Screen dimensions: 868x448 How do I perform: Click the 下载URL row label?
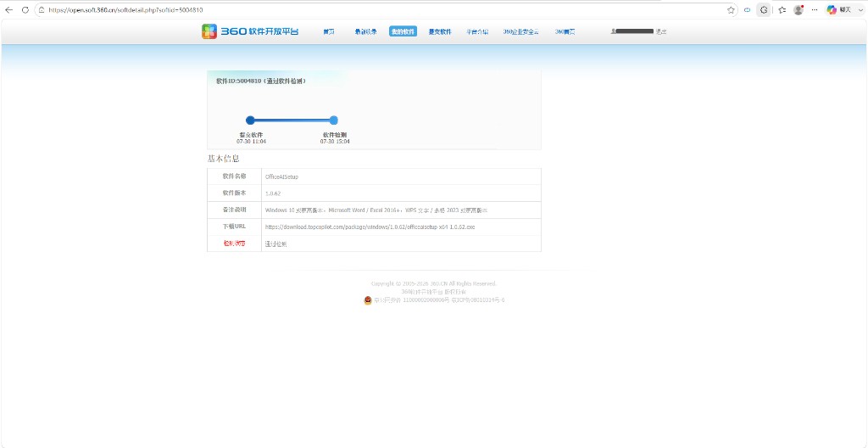[x=234, y=227]
